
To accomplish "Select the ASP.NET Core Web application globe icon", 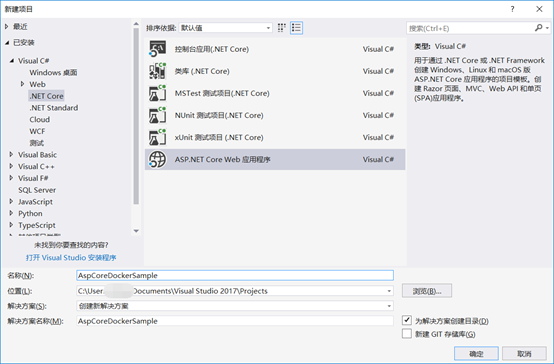I will pos(157,159).
